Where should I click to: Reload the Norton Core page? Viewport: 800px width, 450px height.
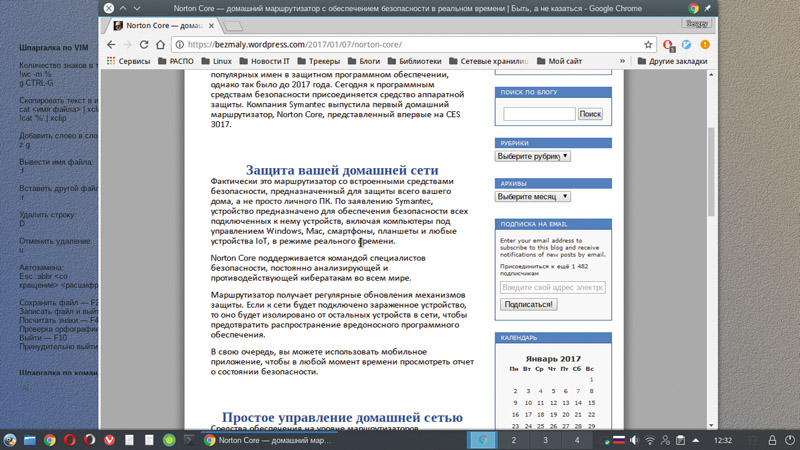coord(144,45)
